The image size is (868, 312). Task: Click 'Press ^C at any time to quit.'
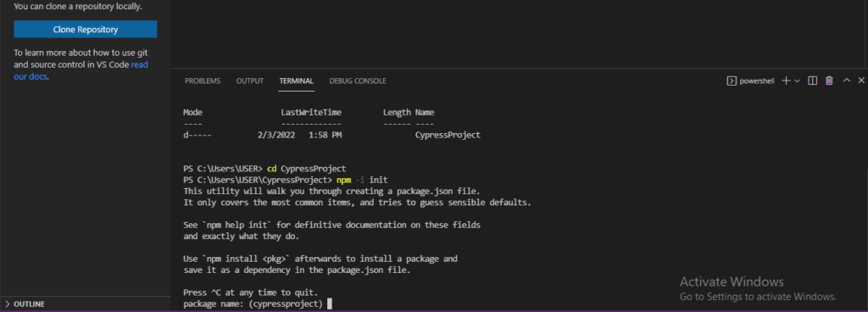[251, 292]
